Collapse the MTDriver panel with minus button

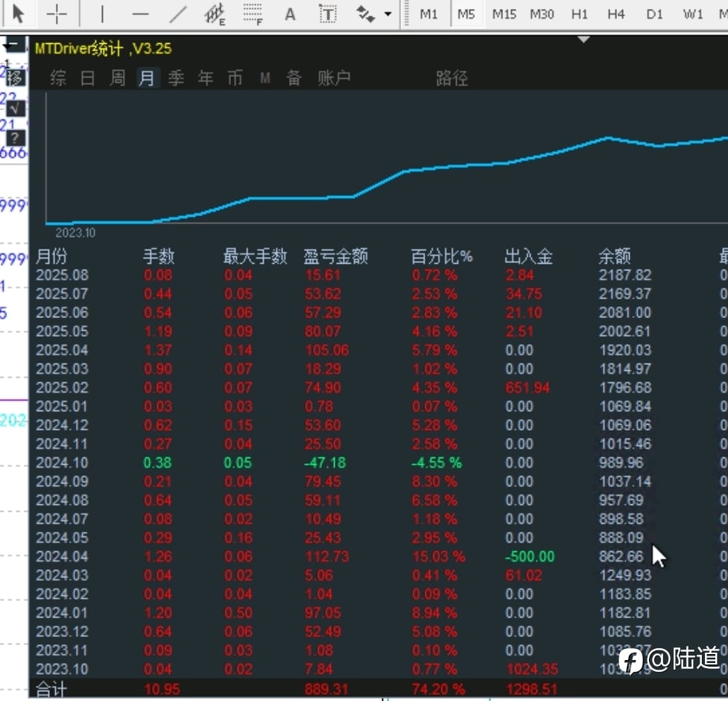14,45
